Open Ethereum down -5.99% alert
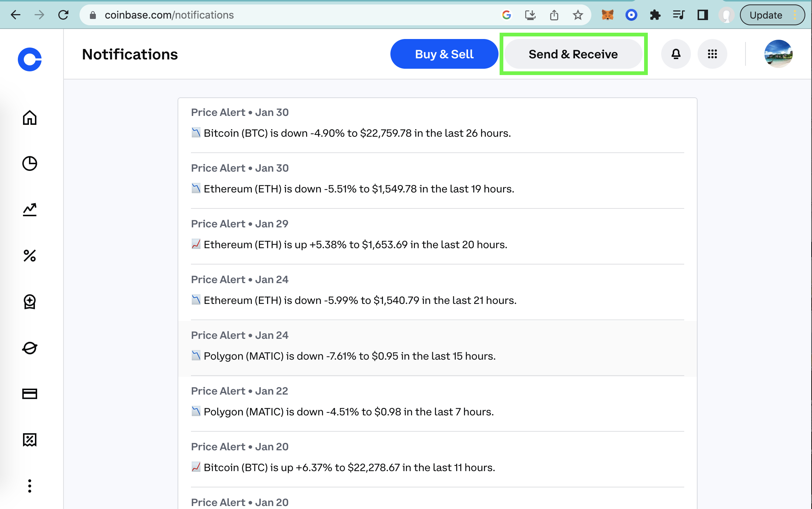This screenshot has width=812, height=509. pyautogui.click(x=438, y=292)
